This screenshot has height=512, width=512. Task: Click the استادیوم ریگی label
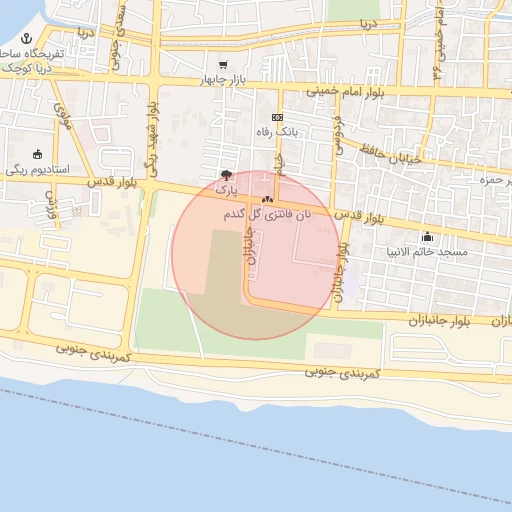(x=37, y=170)
